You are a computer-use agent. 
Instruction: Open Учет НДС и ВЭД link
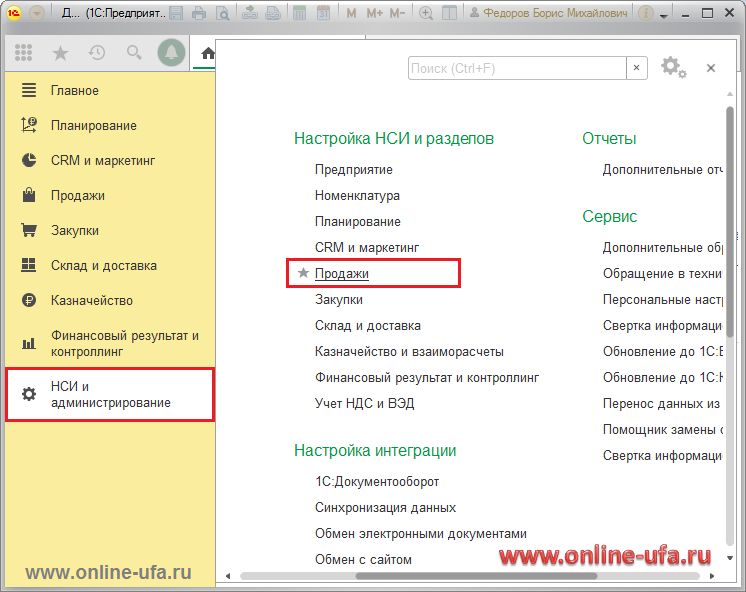[x=364, y=404]
